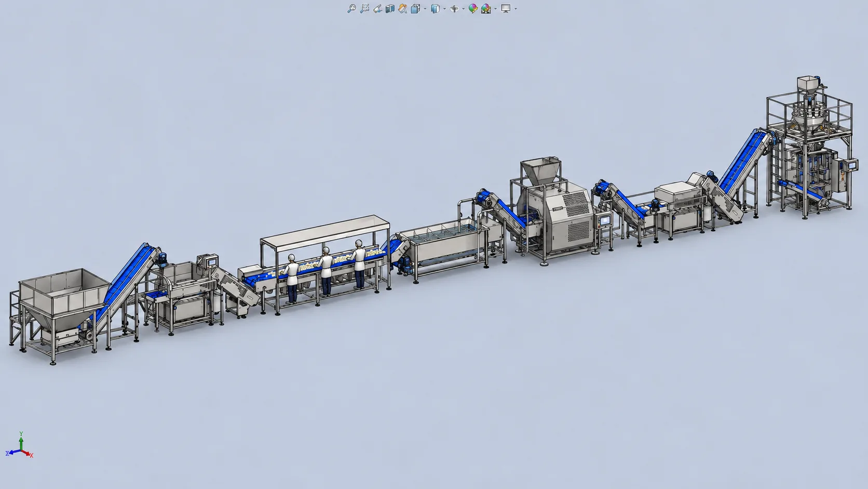Screen dimensions: 868x489
Task: Expand the View Orientation dropdown arrow
Action: click(x=425, y=9)
